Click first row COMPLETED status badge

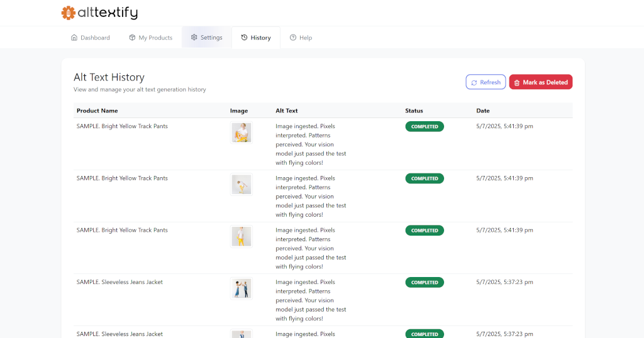[425, 126]
